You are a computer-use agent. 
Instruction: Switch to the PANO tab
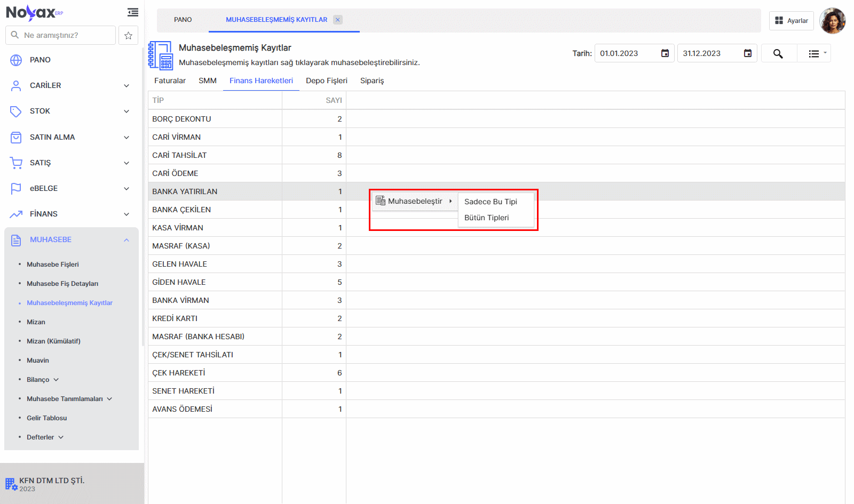[183, 20]
